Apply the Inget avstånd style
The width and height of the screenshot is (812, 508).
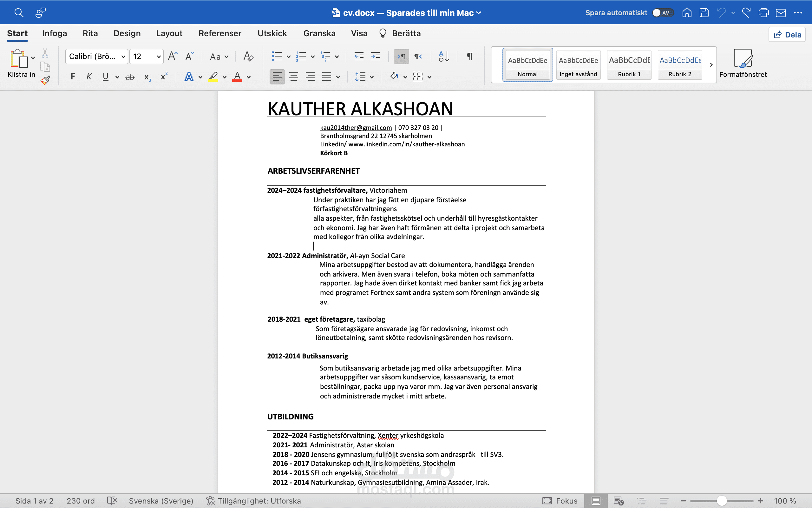(578, 64)
